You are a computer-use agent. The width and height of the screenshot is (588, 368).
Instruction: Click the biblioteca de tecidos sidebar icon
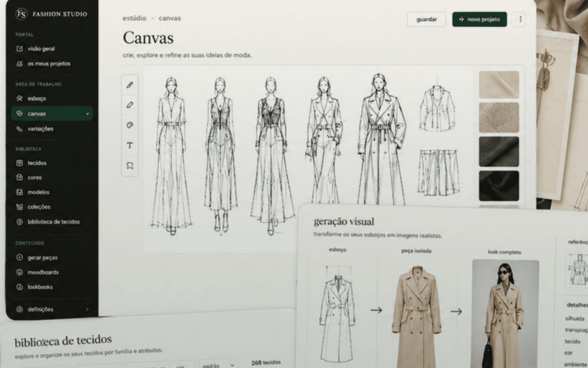tap(19, 222)
